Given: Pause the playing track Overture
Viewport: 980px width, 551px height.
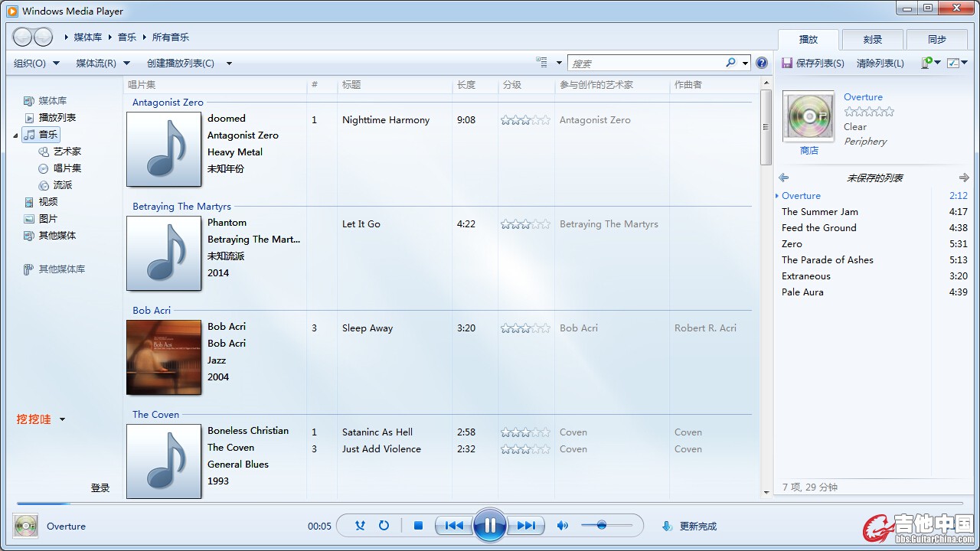Looking at the screenshot, I should point(490,526).
